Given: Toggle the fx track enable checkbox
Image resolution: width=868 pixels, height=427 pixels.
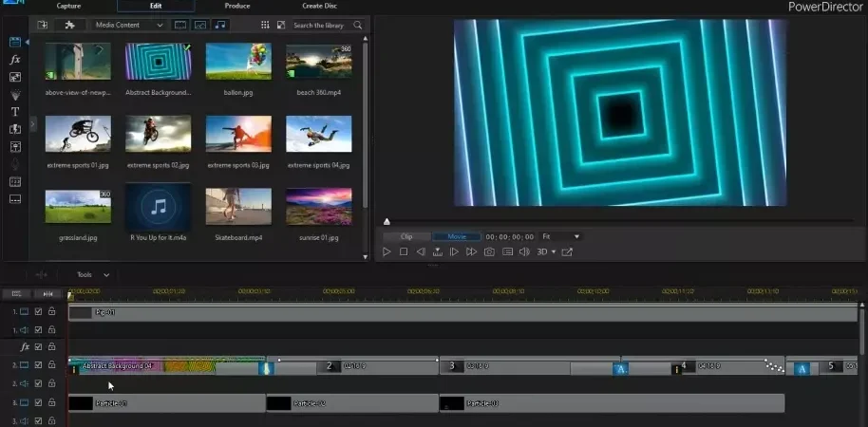Looking at the screenshot, I should point(38,346).
